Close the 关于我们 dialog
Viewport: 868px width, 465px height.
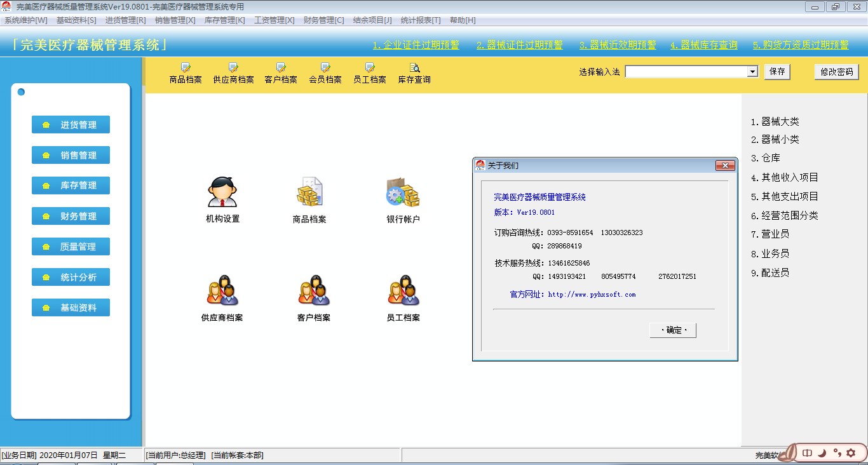click(724, 166)
